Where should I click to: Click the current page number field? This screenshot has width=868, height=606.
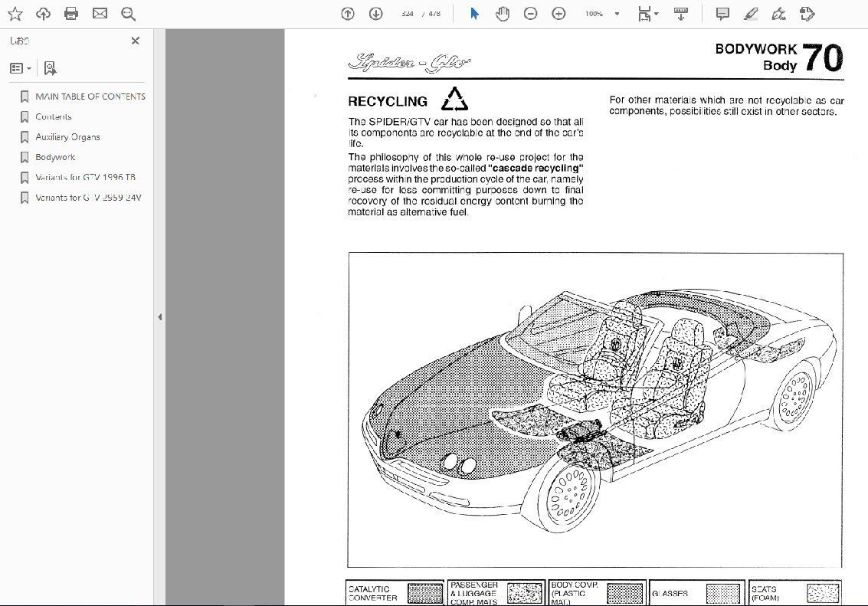pyautogui.click(x=408, y=14)
